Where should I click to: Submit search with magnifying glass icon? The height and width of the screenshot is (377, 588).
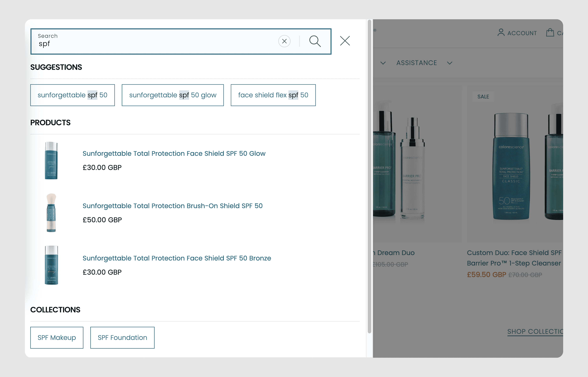pyautogui.click(x=315, y=41)
